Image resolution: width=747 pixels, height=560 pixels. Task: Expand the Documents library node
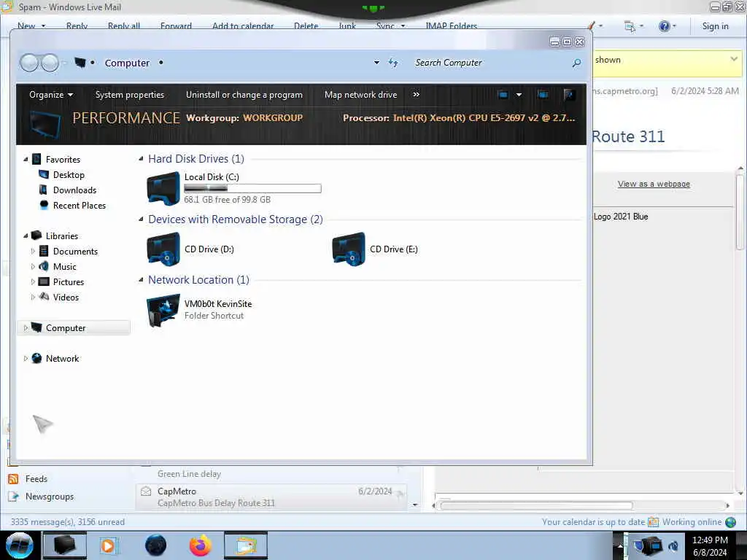click(33, 251)
